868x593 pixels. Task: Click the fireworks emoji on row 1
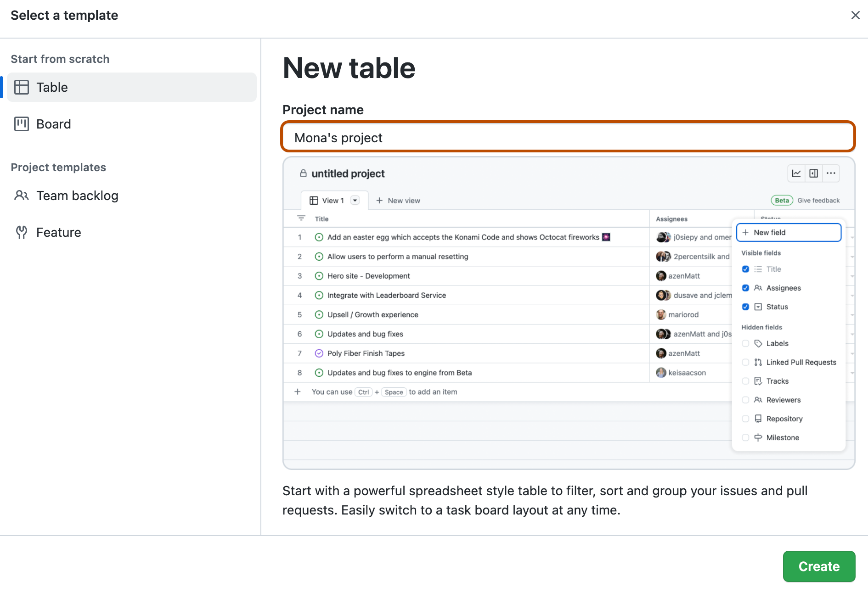(x=606, y=237)
